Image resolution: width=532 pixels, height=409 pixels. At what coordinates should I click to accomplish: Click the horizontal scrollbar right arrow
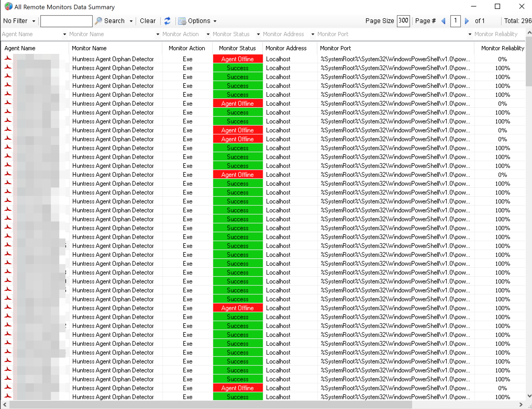521,405
